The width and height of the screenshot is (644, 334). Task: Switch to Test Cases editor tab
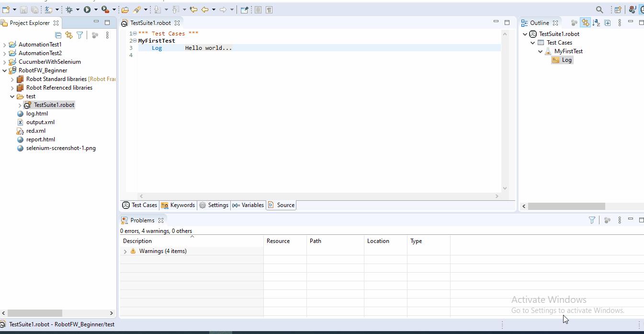click(x=139, y=205)
